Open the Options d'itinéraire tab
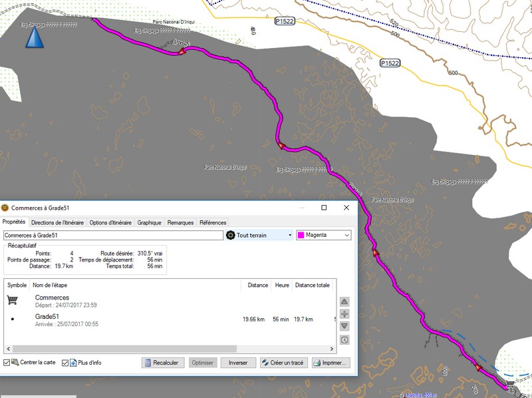The width and height of the screenshot is (532, 398). tap(110, 222)
